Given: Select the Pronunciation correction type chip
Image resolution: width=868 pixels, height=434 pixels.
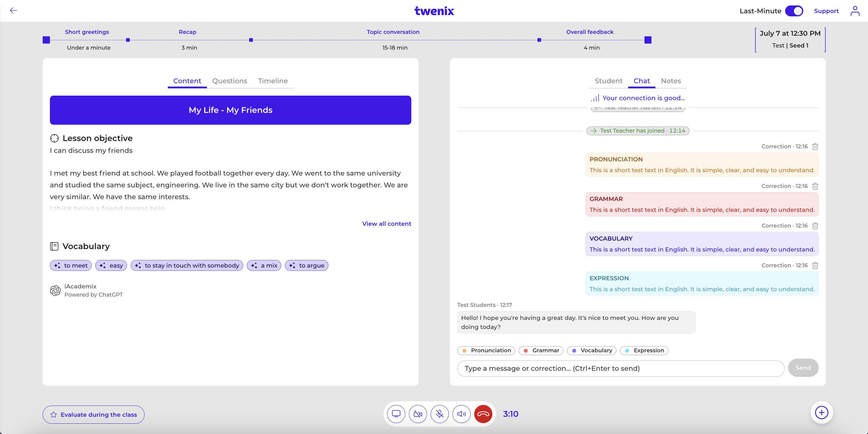Looking at the screenshot, I should 486,350.
